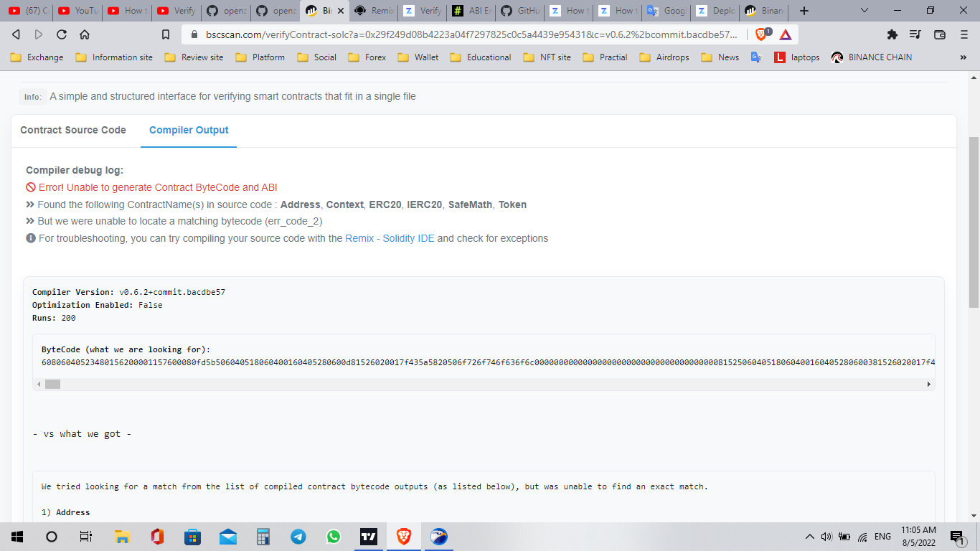
Task: Reload the page with the refresh icon
Action: (x=61, y=34)
